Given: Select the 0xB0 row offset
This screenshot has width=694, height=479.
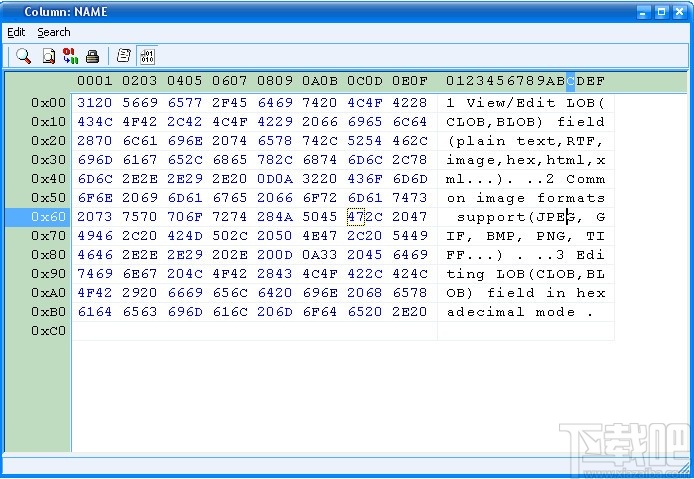Looking at the screenshot, I should 48,312.
